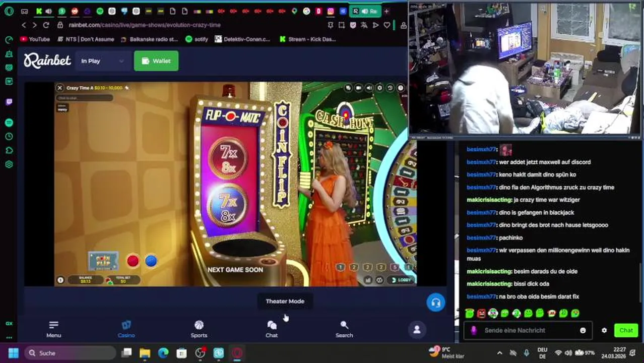Screen dimensions: 644x363
Task: Go back in browser history
Action: 24,25
